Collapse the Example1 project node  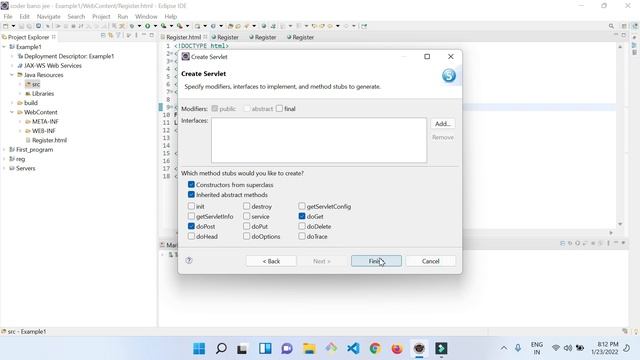coord(4,47)
